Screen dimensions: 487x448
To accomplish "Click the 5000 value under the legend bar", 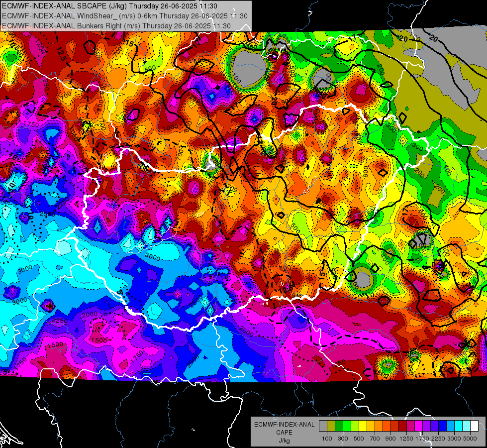I will [x=470, y=439].
